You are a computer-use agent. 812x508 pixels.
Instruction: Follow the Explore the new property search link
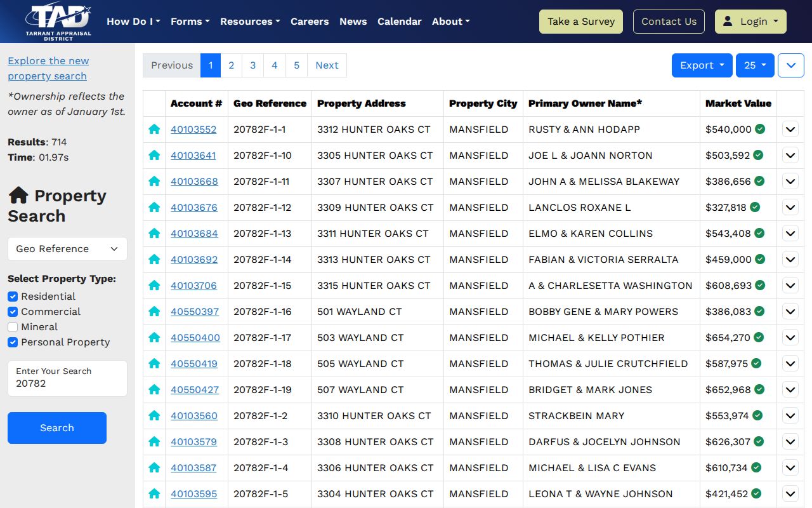click(48, 69)
